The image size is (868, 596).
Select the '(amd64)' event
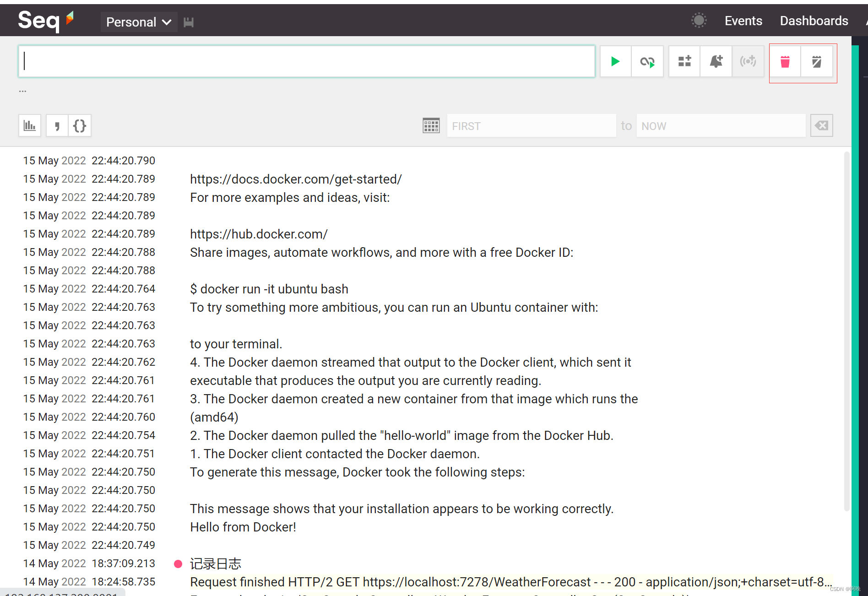[214, 417]
